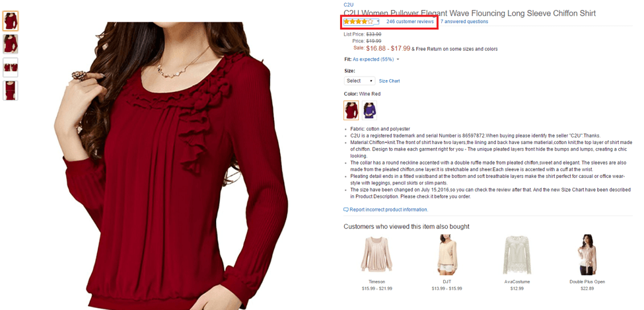Open the Size Select dropdown
Screen dimensions: 644x310
click(359, 81)
